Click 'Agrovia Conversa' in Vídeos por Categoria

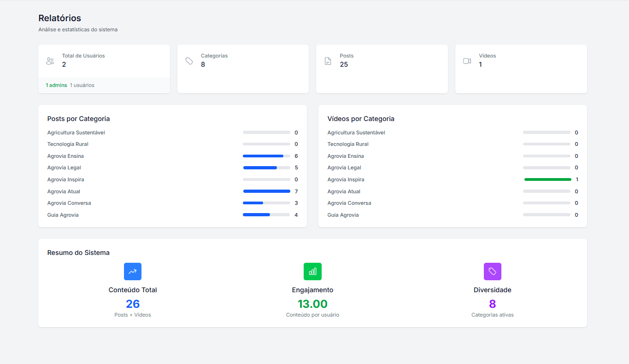349,203
